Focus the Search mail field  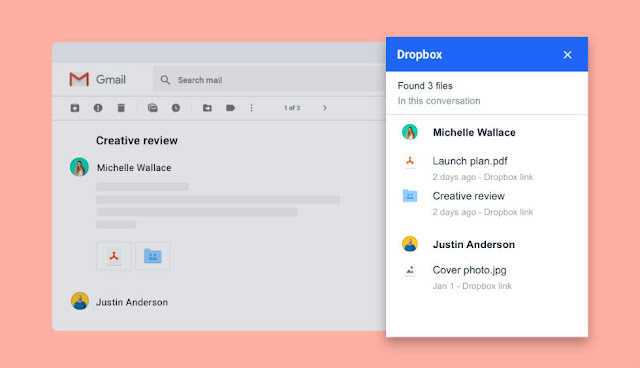pos(269,79)
